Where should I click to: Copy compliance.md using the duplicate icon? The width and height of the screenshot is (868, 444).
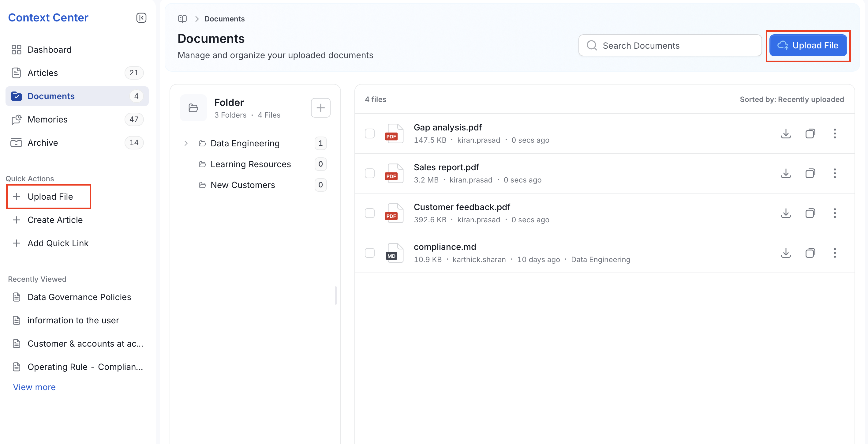coord(810,253)
